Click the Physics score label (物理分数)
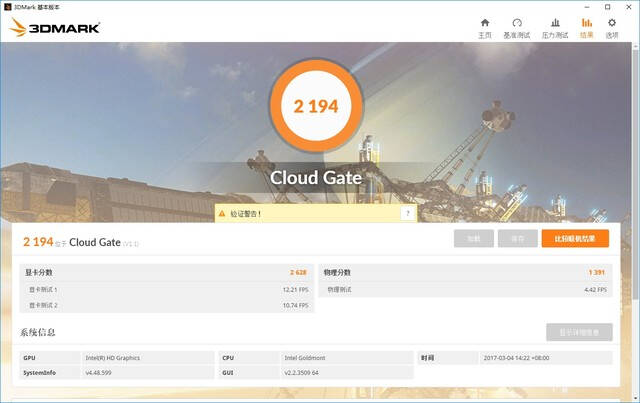 click(337, 272)
